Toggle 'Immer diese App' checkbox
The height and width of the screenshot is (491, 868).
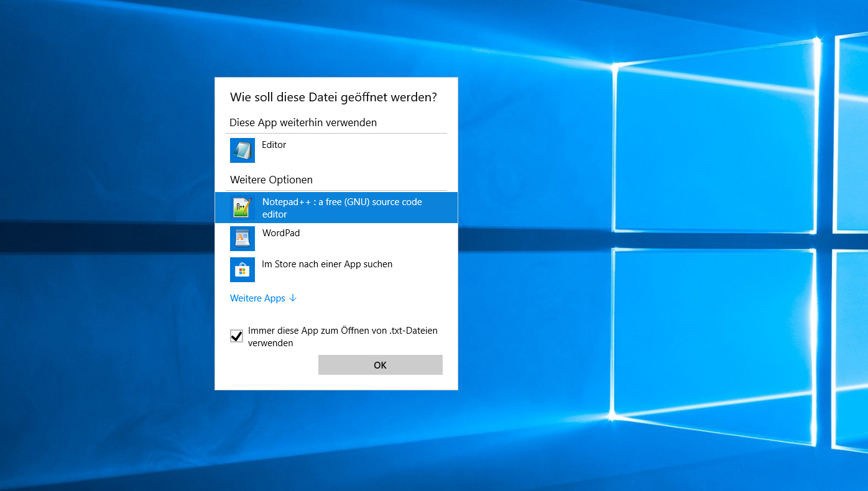pos(236,336)
